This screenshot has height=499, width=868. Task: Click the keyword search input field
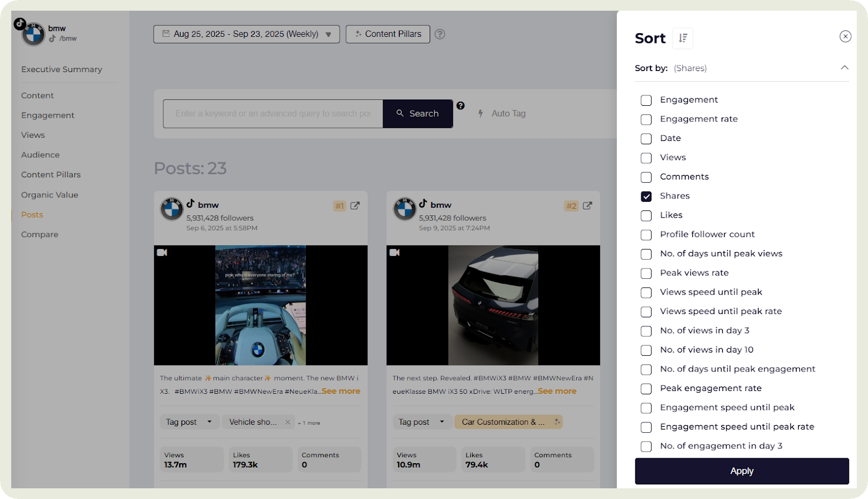pyautogui.click(x=271, y=113)
